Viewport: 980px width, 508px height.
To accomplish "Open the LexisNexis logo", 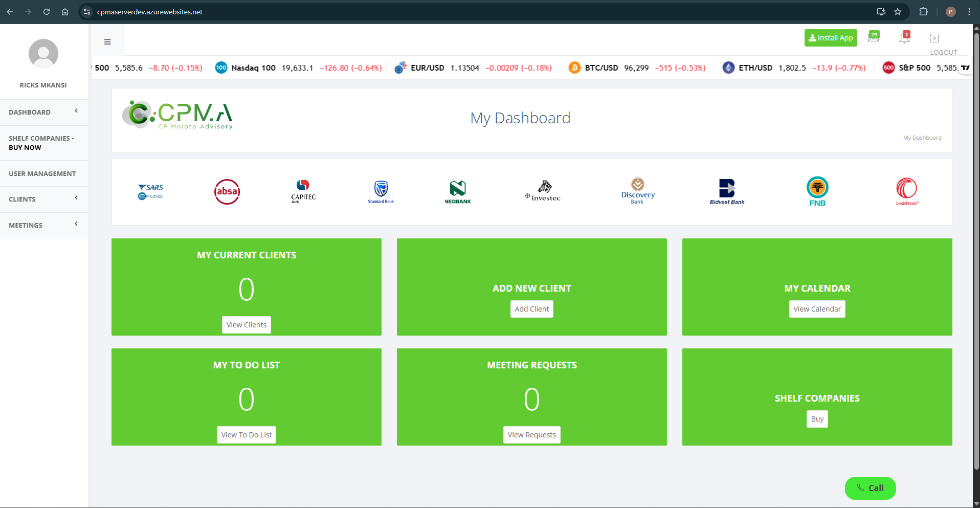I will (907, 192).
